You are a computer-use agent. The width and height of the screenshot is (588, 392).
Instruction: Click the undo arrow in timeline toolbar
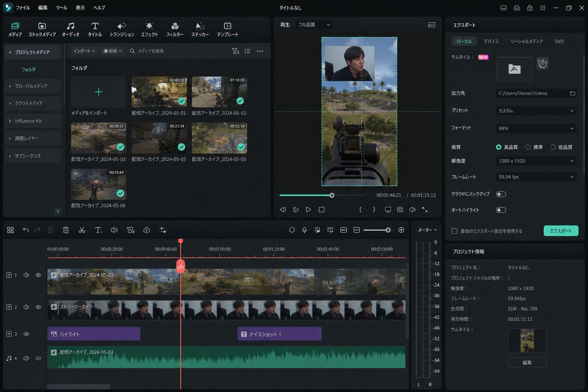pyautogui.click(x=26, y=230)
